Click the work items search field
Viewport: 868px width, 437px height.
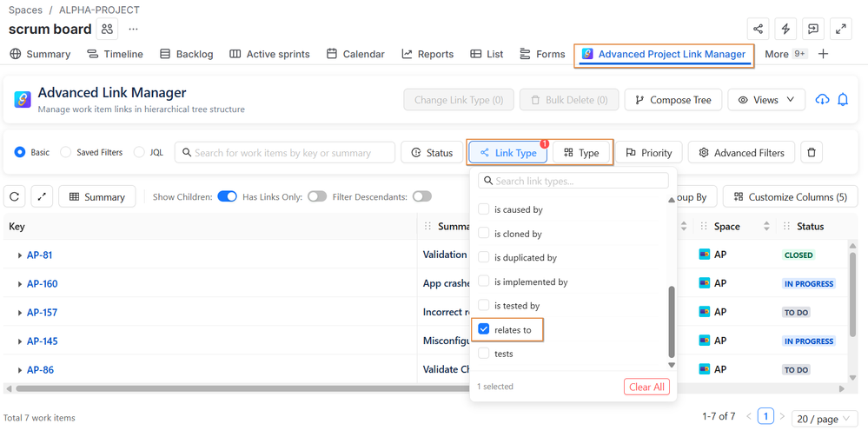pyautogui.click(x=285, y=152)
